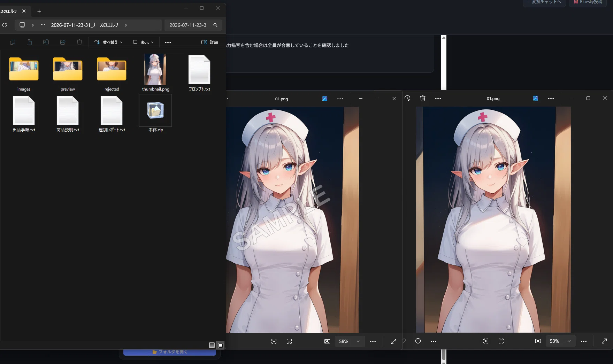Open 並べ替え sort dropdown
The height and width of the screenshot is (364, 613).
pyautogui.click(x=108, y=42)
